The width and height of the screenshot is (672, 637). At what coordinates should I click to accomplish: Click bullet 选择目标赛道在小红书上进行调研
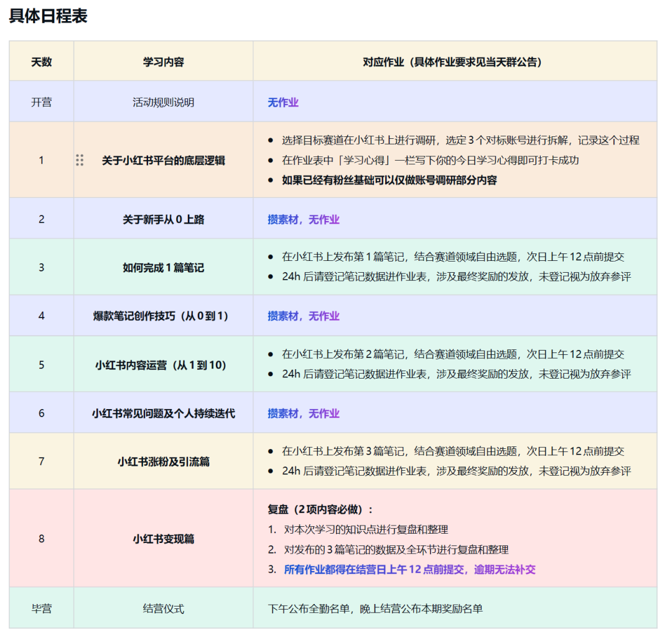tap(460, 140)
